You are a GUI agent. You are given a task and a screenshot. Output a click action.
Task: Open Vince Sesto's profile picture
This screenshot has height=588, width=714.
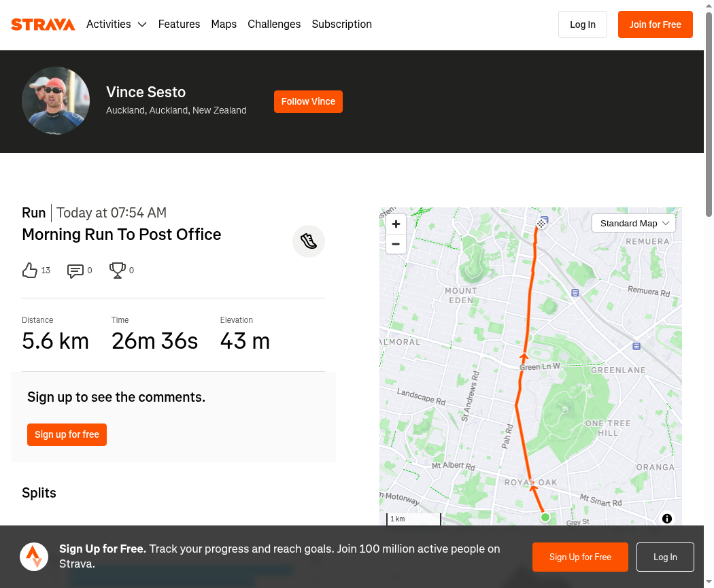(x=56, y=101)
